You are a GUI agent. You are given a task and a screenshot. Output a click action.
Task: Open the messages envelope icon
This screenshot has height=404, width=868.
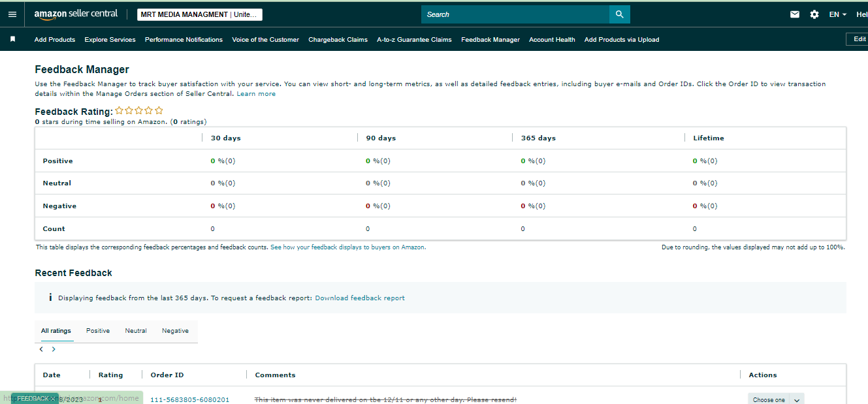795,14
